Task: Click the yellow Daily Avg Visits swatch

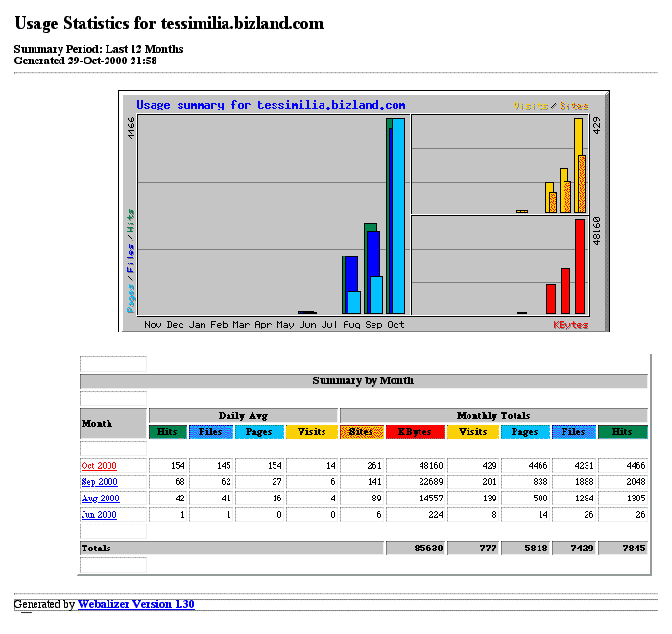Action: (x=311, y=432)
